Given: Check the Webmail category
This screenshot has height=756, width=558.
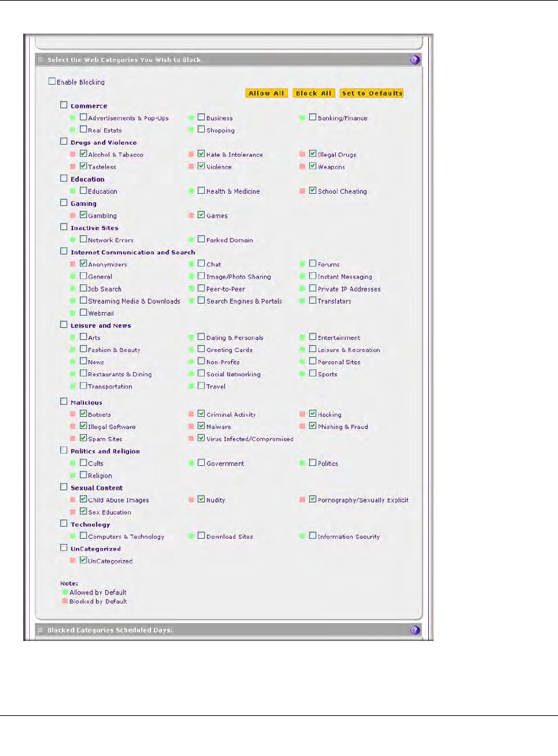Looking at the screenshot, I should click(x=83, y=313).
